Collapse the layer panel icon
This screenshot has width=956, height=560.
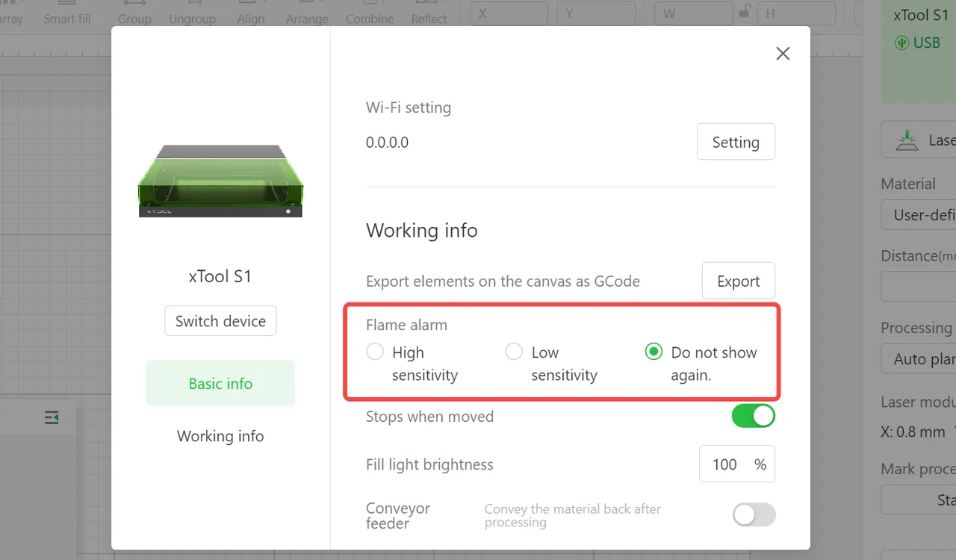(52, 417)
